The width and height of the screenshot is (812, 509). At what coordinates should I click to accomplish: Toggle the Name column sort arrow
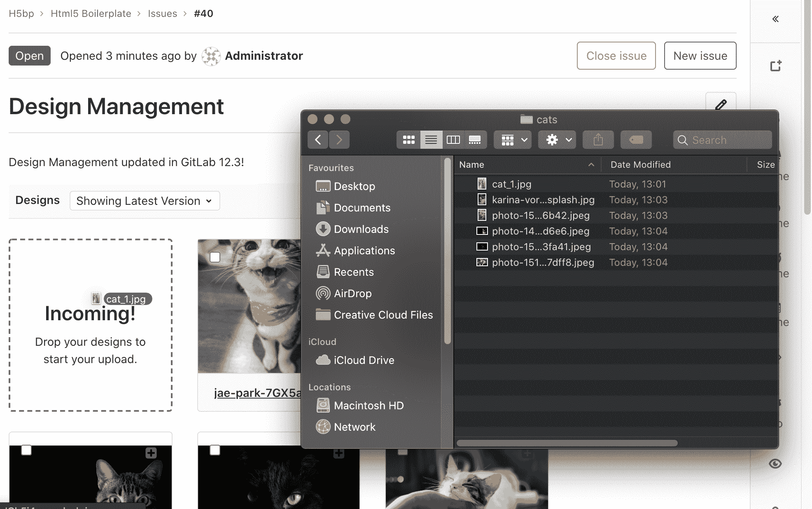pyautogui.click(x=592, y=164)
